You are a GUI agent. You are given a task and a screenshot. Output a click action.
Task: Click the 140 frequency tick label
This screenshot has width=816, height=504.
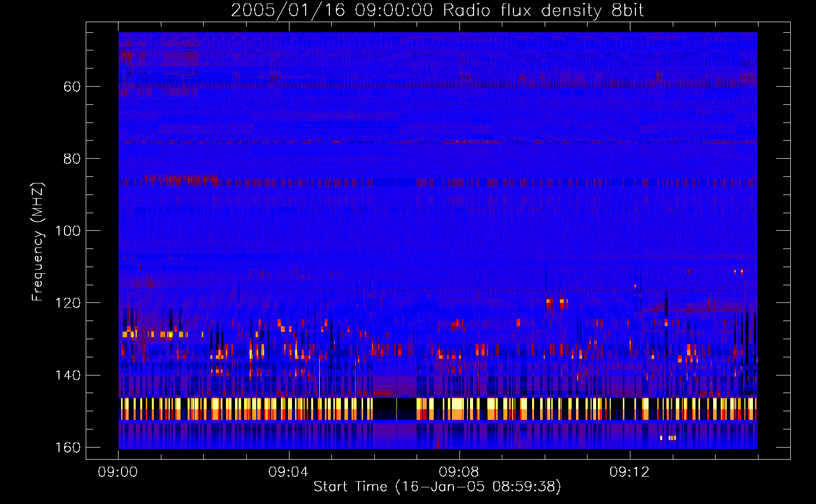tap(68, 375)
